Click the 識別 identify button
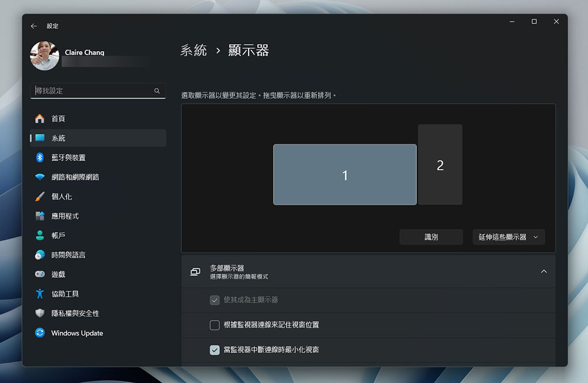The width and height of the screenshot is (588, 383). point(431,237)
